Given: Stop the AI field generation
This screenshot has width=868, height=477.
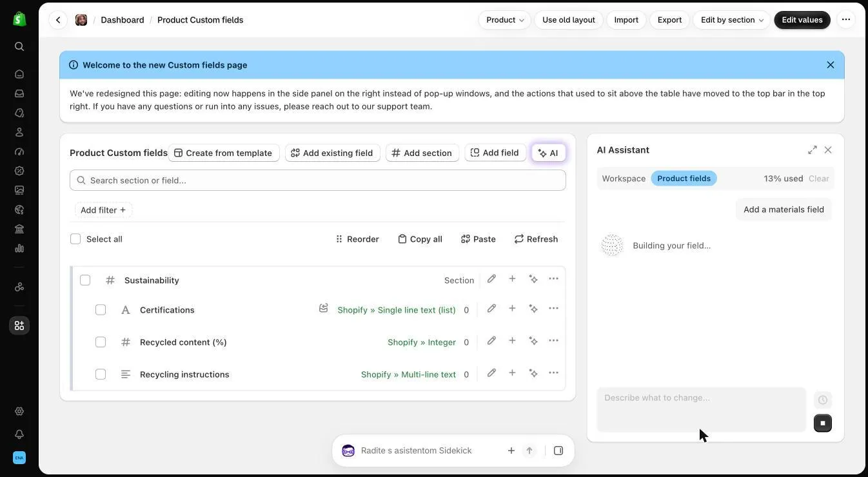Looking at the screenshot, I should click(823, 423).
